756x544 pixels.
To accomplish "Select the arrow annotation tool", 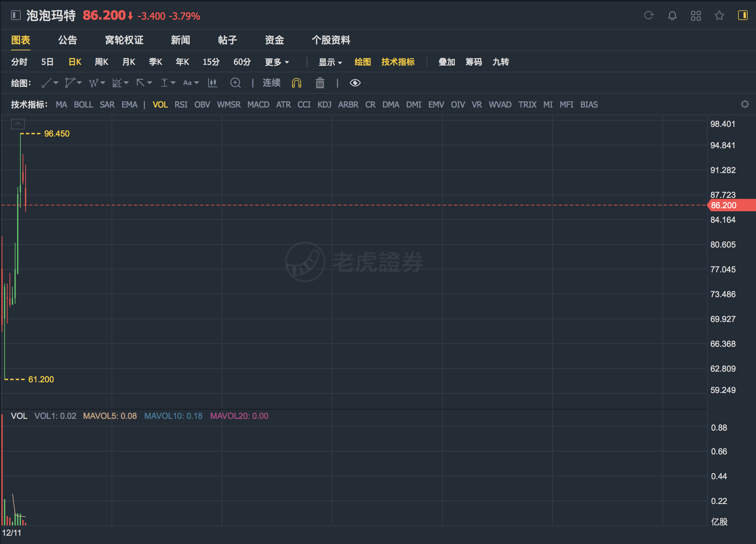I will coord(140,83).
